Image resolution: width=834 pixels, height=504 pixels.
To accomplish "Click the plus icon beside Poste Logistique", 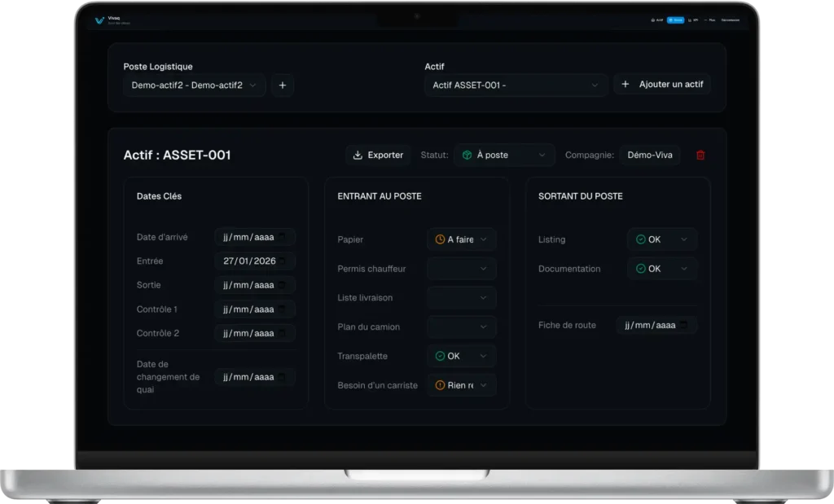I will tap(283, 85).
